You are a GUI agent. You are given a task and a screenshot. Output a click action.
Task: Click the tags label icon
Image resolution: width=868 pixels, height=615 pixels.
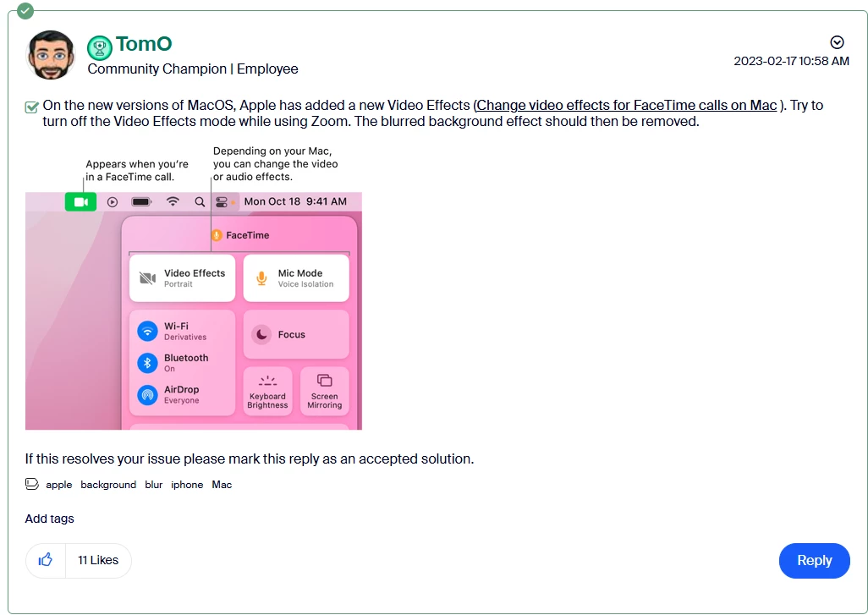click(31, 485)
